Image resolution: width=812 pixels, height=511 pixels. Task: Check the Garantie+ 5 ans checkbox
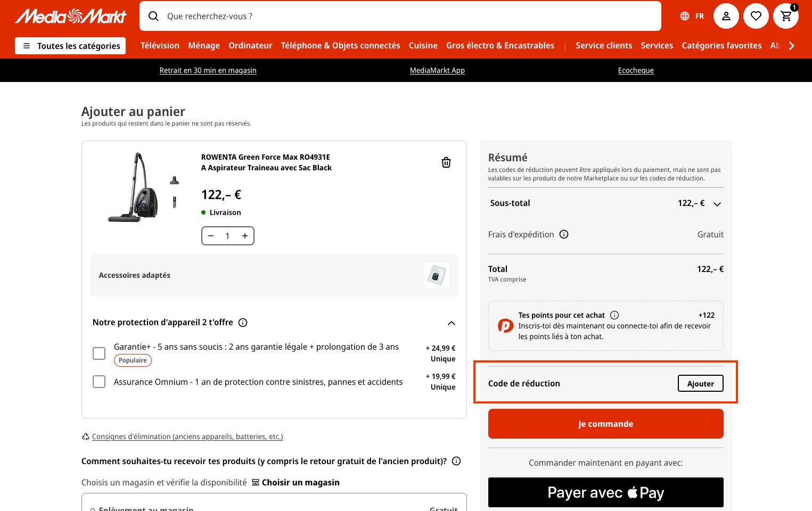click(99, 353)
